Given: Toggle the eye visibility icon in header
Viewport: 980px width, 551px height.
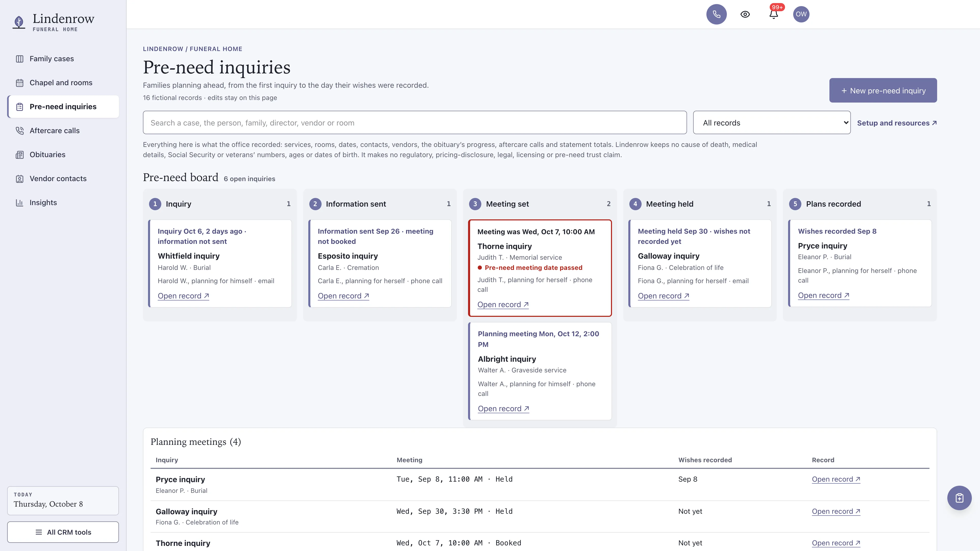Looking at the screenshot, I should 745,15.
